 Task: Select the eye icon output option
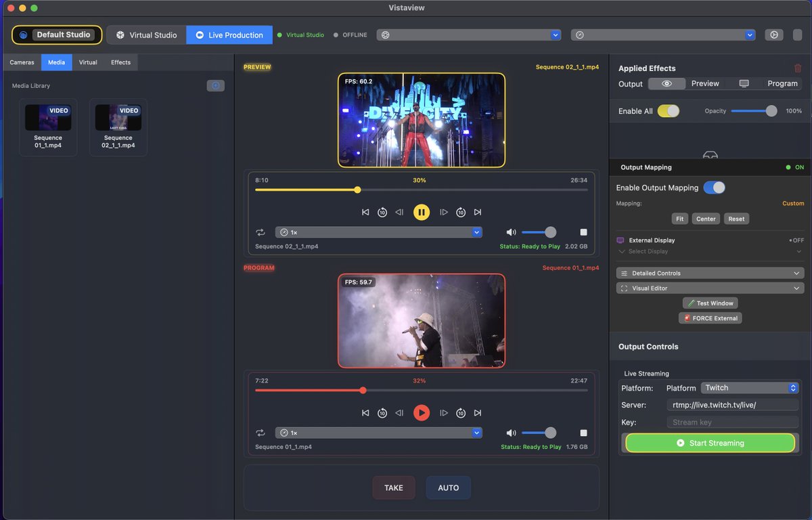667,84
